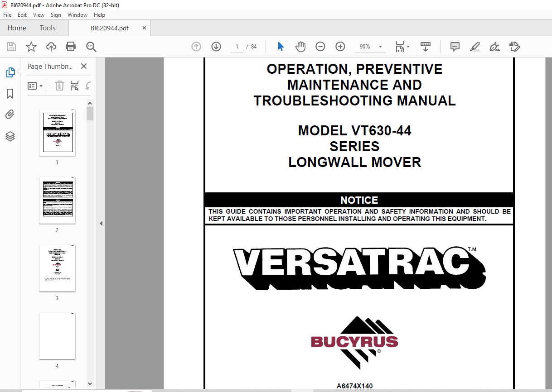Go to previous page arrow
The width and height of the screenshot is (552, 392).
(x=196, y=47)
